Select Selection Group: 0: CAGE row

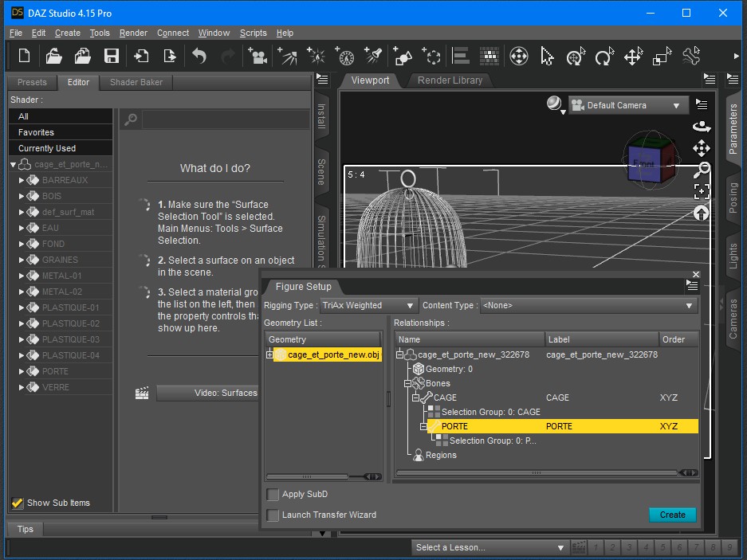(547, 412)
